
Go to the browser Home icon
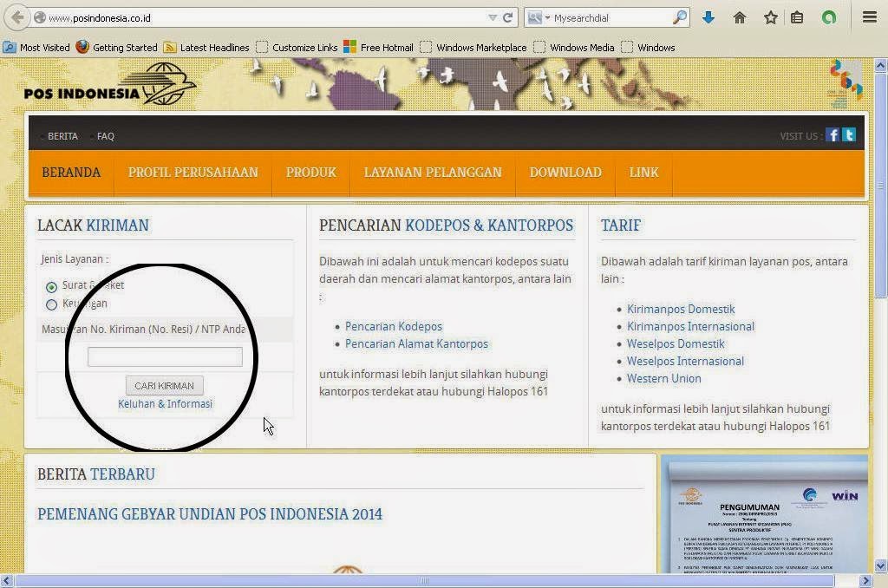(739, 17)
